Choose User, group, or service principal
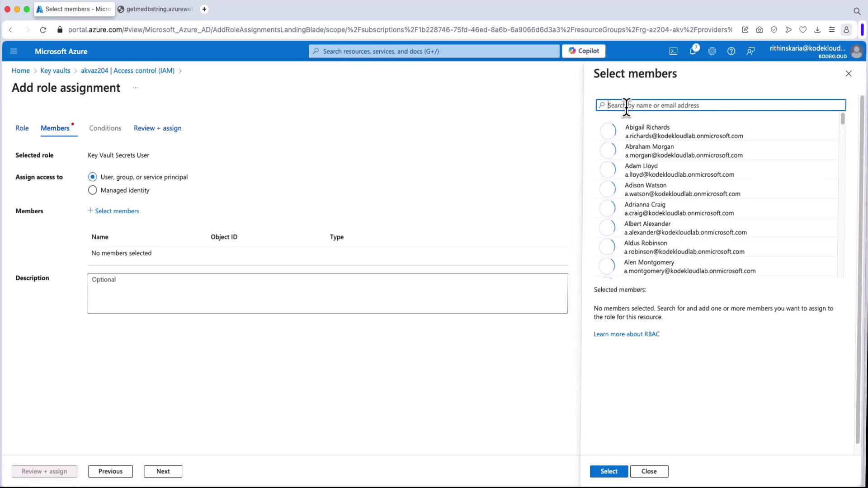Viewport: 868px width, 488px height. click(x=93, y=177)
